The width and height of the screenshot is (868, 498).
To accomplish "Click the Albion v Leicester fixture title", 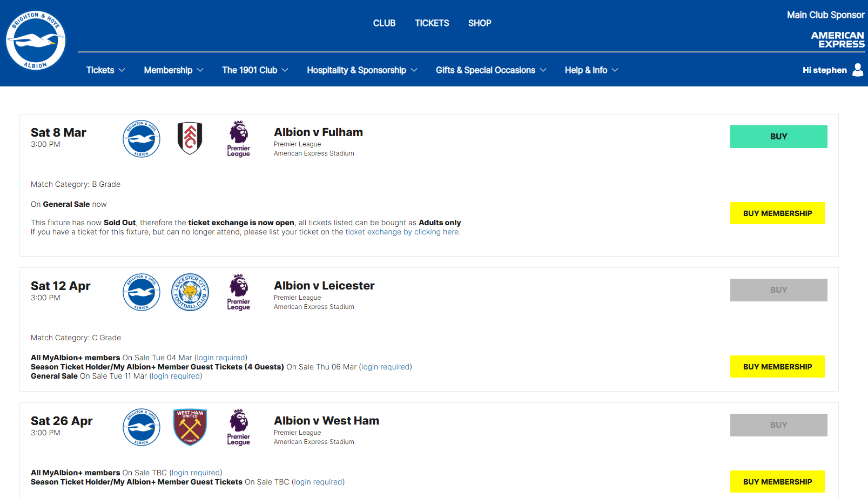I will 324,286.
